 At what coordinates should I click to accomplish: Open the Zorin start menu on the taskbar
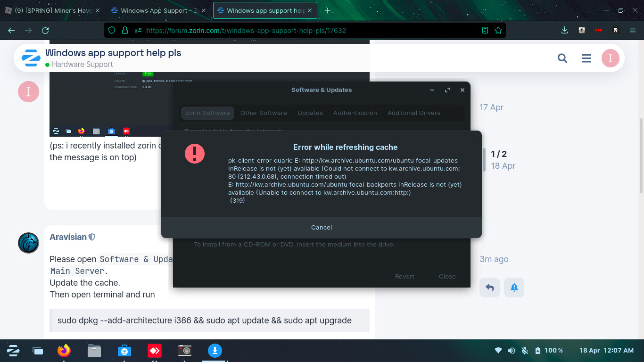[x=13, y=350]
